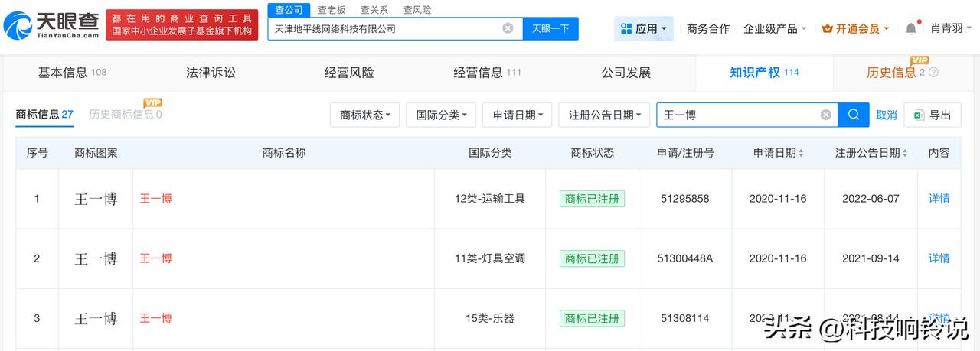This screenshot has height=351, width=980.
Task: Click the 商标名称 column header
Action: pyautogui.click(x=284, y=153)
